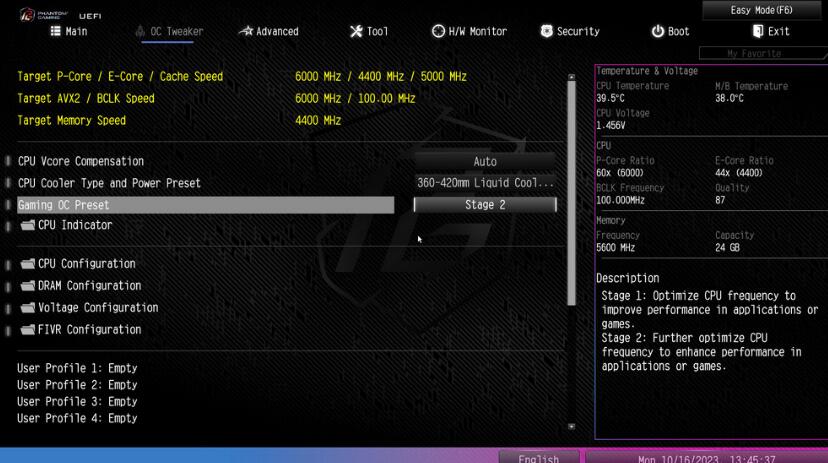Screen dimensions: 828x463
Task: Select the Exit tab
Action: 771,32
